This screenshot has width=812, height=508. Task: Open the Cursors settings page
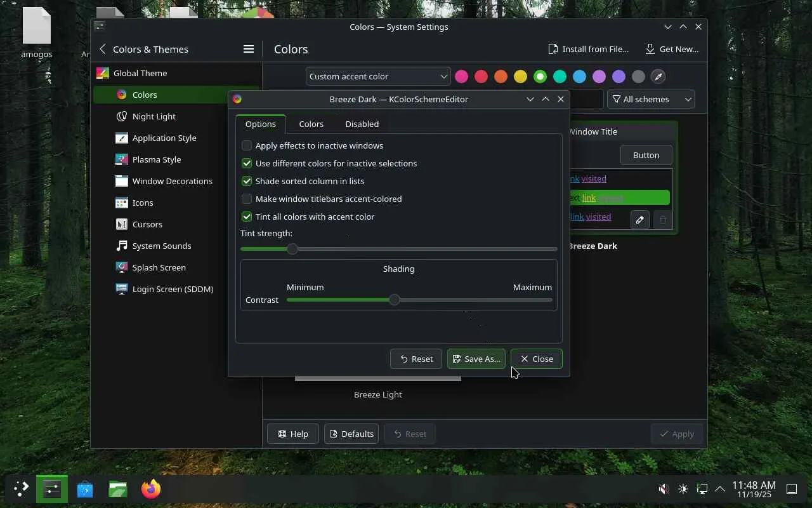pyautogui.click(x=176, y=224)
